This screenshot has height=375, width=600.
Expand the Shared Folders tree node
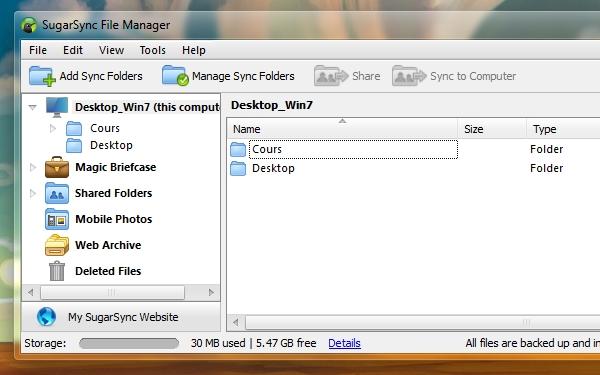click(33, 193)
